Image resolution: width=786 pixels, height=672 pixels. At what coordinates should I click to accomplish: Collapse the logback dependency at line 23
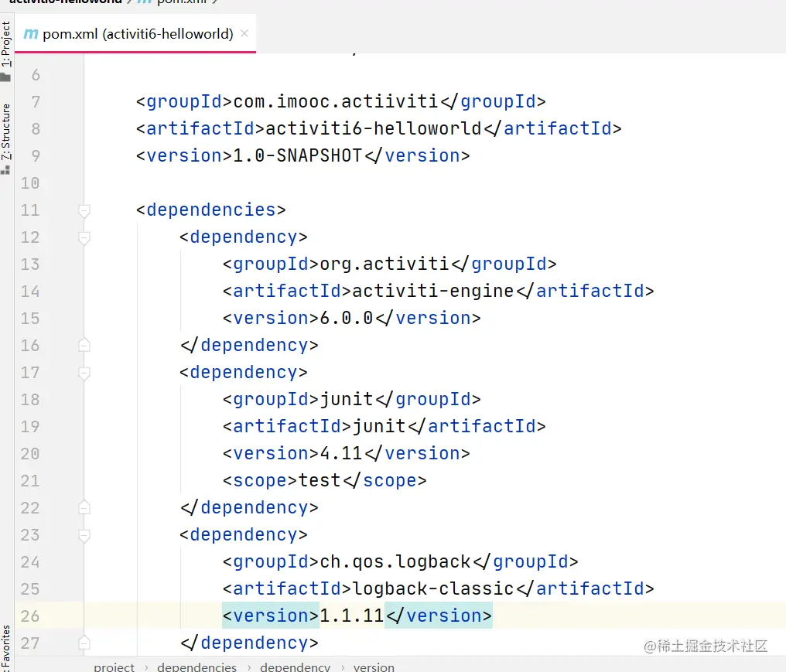point(84,535)
